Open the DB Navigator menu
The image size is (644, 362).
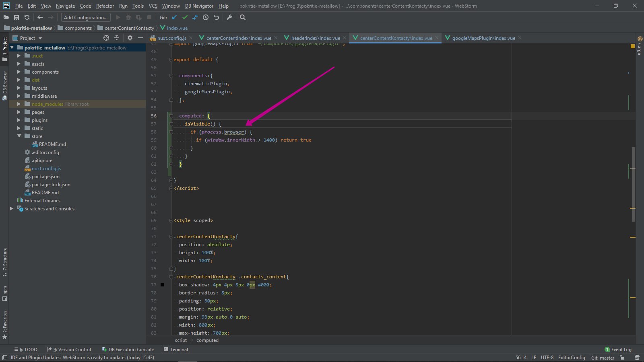(199, 6)
